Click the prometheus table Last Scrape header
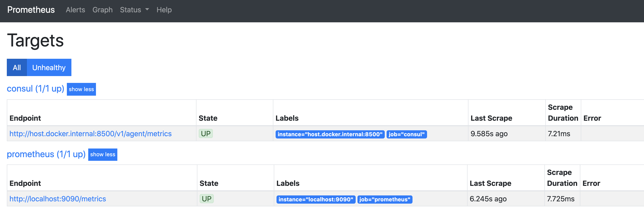This screenshot has height=210, width=644. coord(491,183)
